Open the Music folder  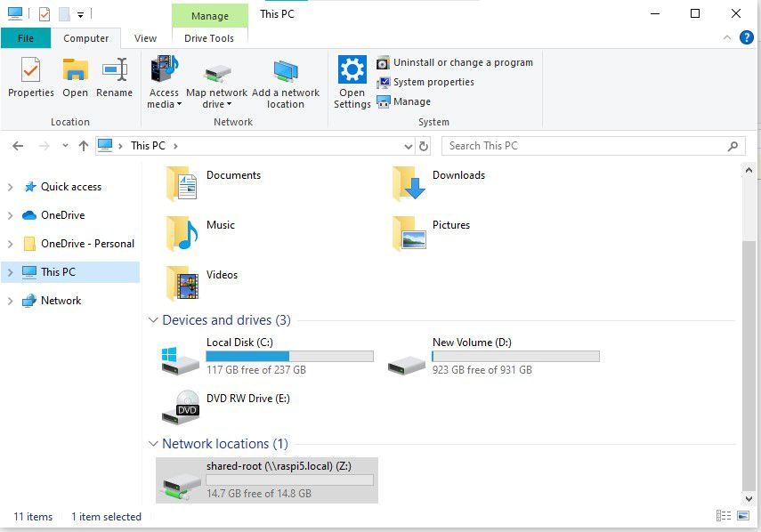point(206,226)
